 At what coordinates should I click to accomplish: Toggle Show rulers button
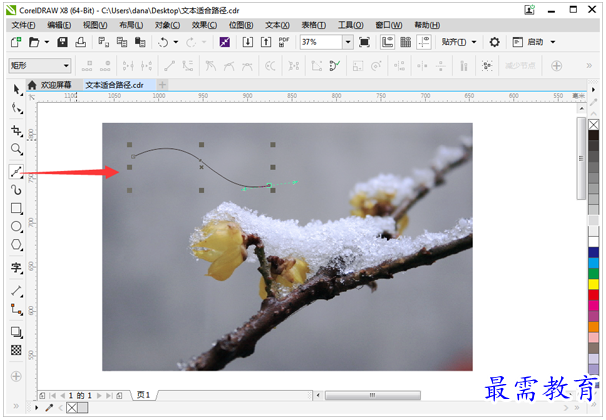point(387,42)
